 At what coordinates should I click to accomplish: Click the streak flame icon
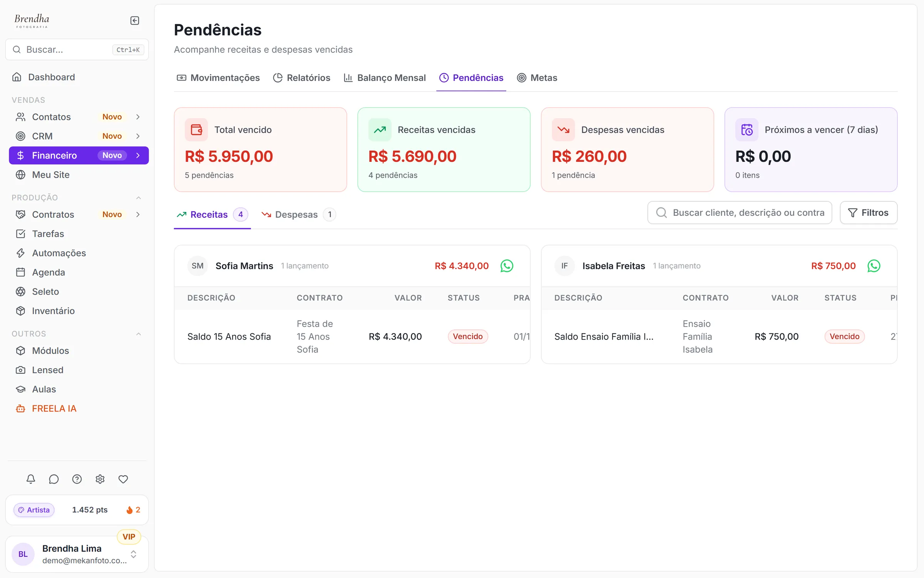point(130,510)
